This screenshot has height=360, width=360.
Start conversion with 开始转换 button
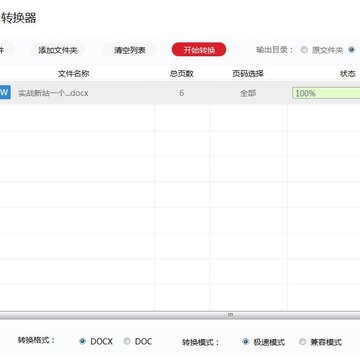click(x=199, y=50)
